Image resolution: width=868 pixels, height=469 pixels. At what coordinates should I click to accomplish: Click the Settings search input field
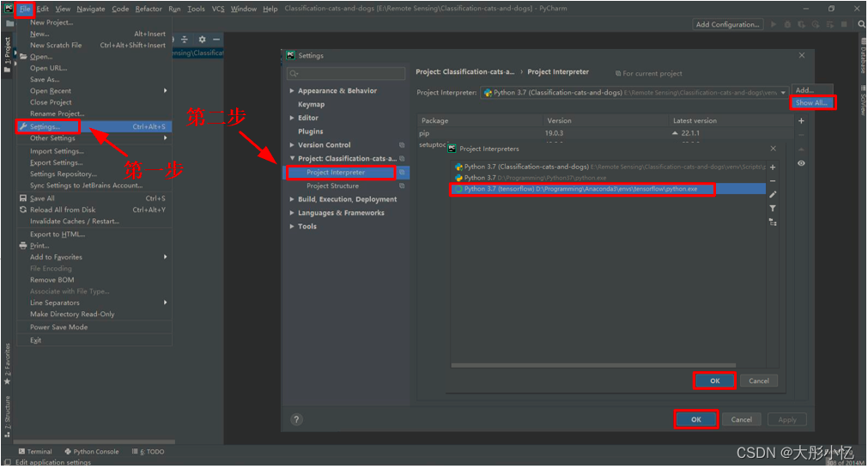(x=346, y=74)
